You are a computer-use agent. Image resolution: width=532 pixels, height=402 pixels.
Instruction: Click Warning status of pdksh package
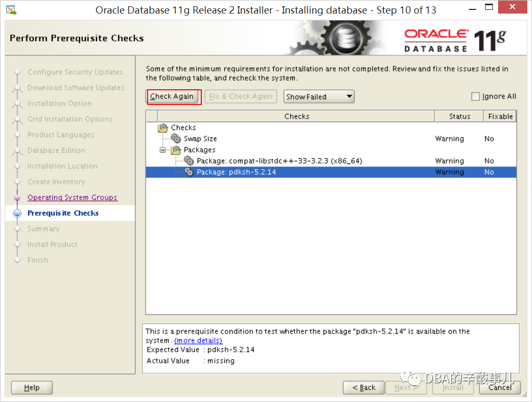coord(450,172)
